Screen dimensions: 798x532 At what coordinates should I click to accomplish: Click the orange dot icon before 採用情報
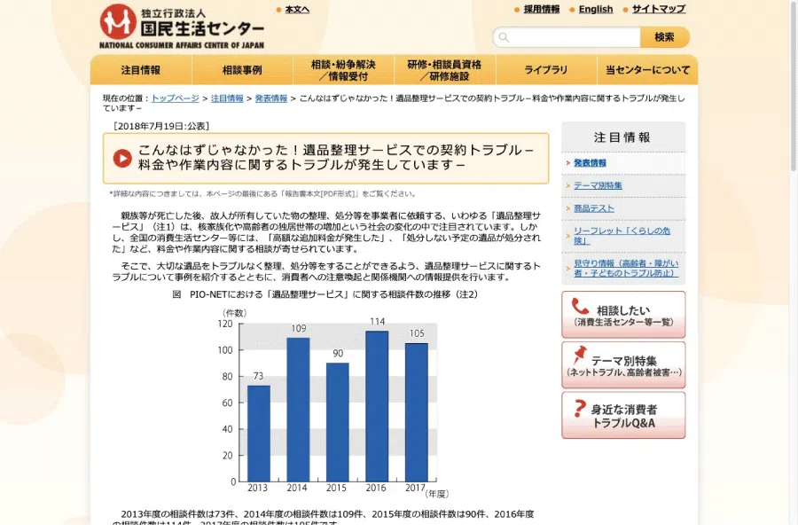click(x=519, y=9)
